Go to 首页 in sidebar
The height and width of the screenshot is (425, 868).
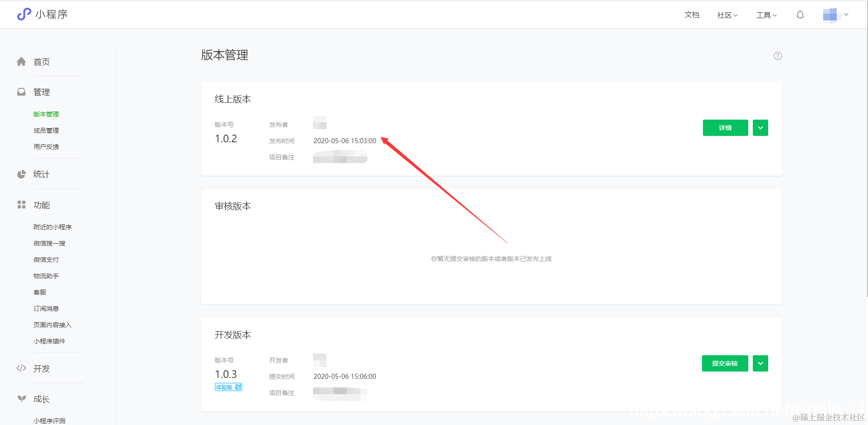pyautogui.click(x=42, y=62)
